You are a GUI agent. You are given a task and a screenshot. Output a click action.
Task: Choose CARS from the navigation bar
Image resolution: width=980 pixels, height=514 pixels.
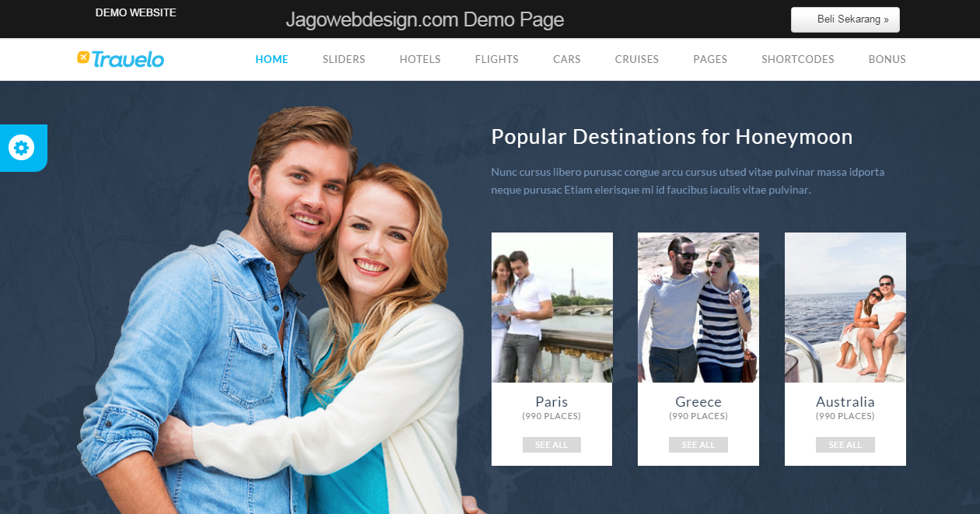tap(567, 59)
